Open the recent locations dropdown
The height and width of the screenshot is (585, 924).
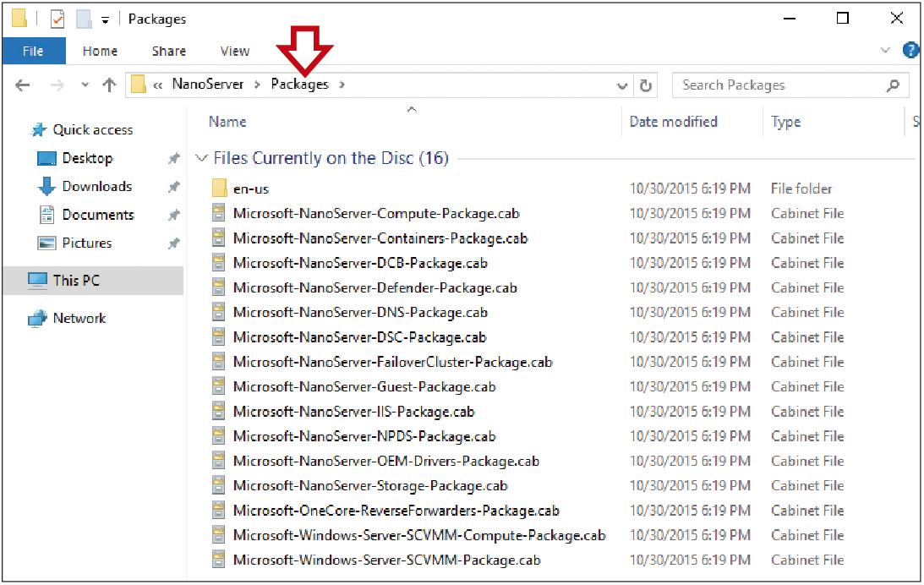coord(85,85)
